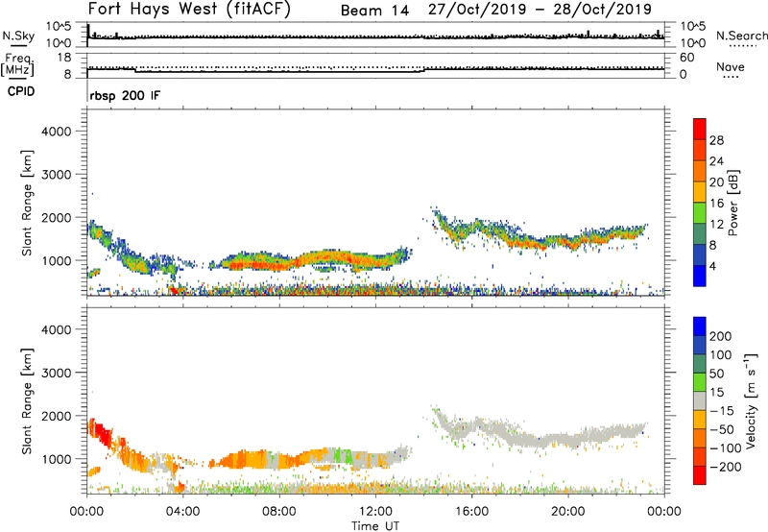Click the "Fort Hays West (fitACF)" title
The image size is (768, 532).
click(x=189, y=10)
